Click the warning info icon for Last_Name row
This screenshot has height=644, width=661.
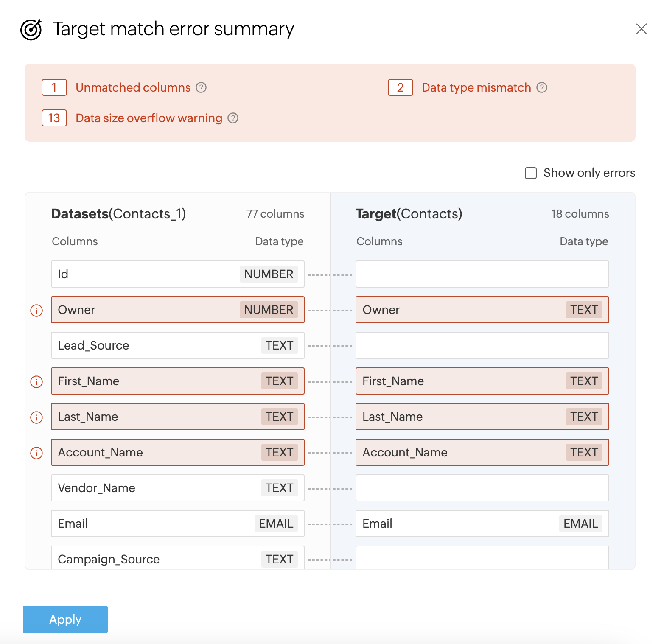pyautogui.click(x=37, y=417)
